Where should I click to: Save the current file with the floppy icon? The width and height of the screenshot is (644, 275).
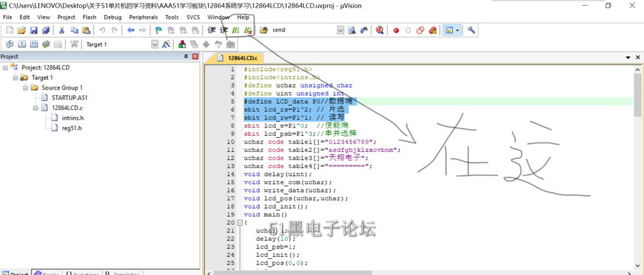(x=34, y=30)
